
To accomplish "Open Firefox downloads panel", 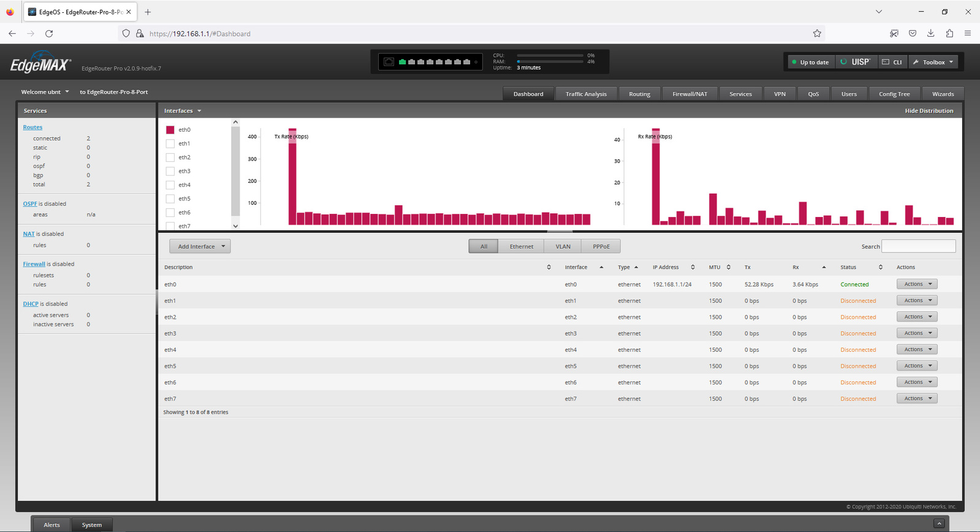I will tap(930, 34).
